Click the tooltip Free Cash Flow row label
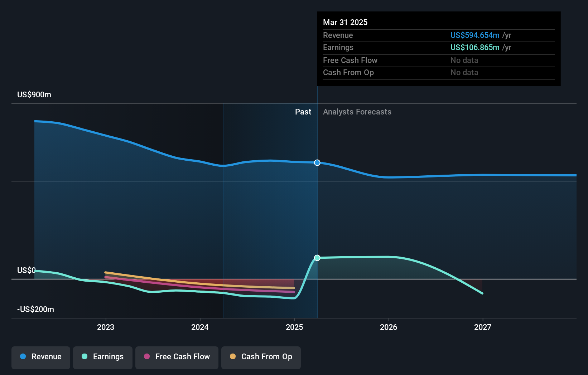The image size is (588, 375). point(350,60)
